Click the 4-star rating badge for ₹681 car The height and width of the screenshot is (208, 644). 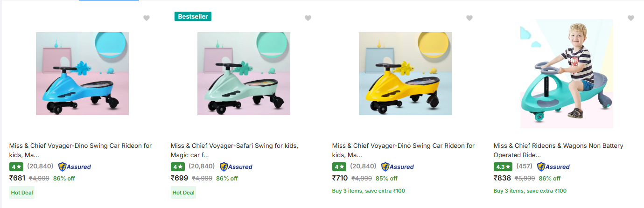point(16,166)
